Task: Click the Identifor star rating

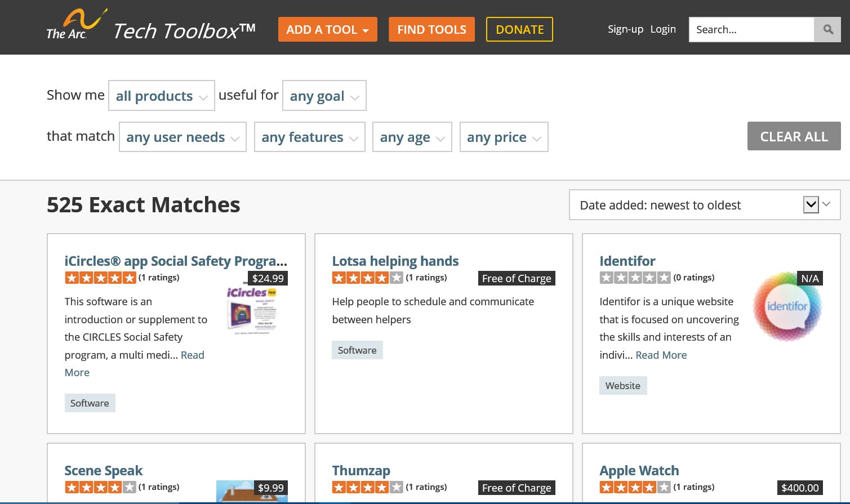Action: point(635,278)
